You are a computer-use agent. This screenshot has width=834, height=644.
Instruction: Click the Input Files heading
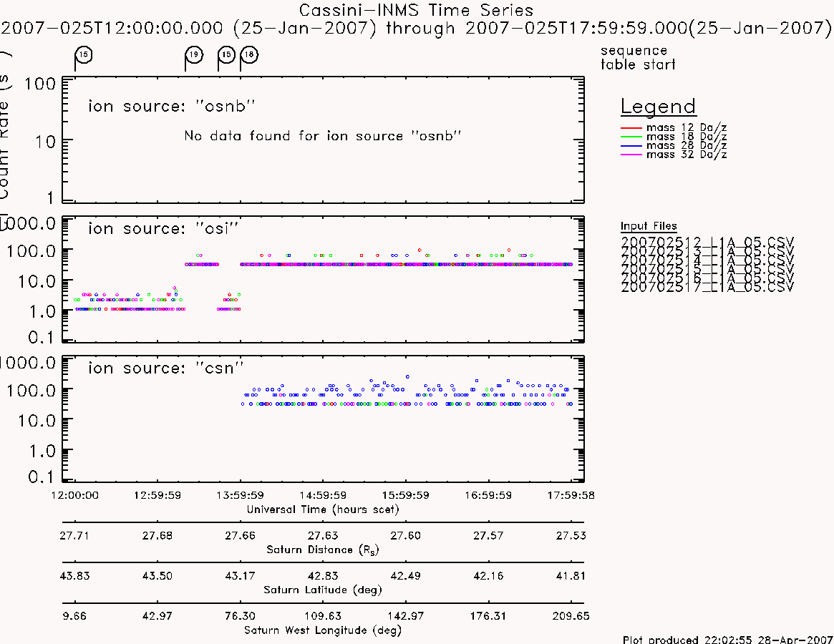click(649, 226)
